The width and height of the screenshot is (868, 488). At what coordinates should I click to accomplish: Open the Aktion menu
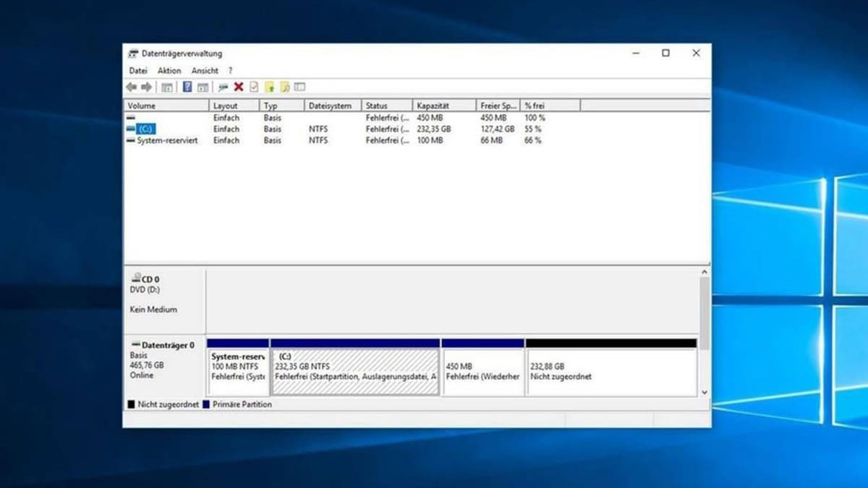coord(169,71)
